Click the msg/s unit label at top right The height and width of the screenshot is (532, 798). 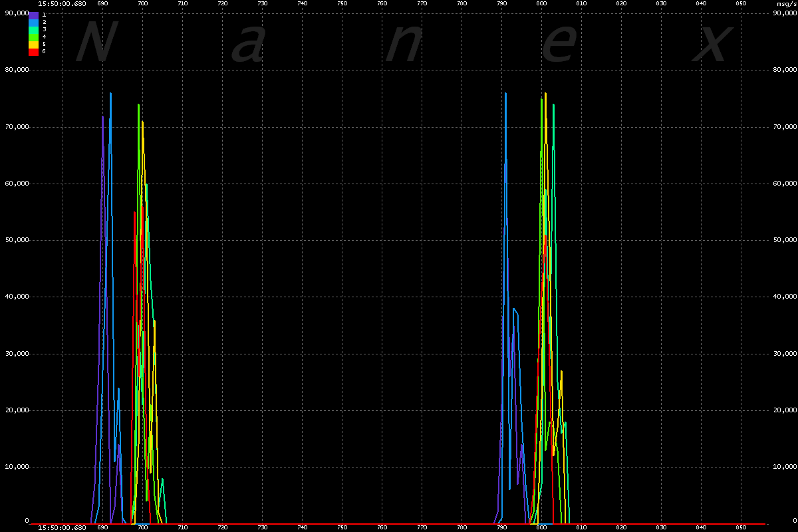point(787,3)
